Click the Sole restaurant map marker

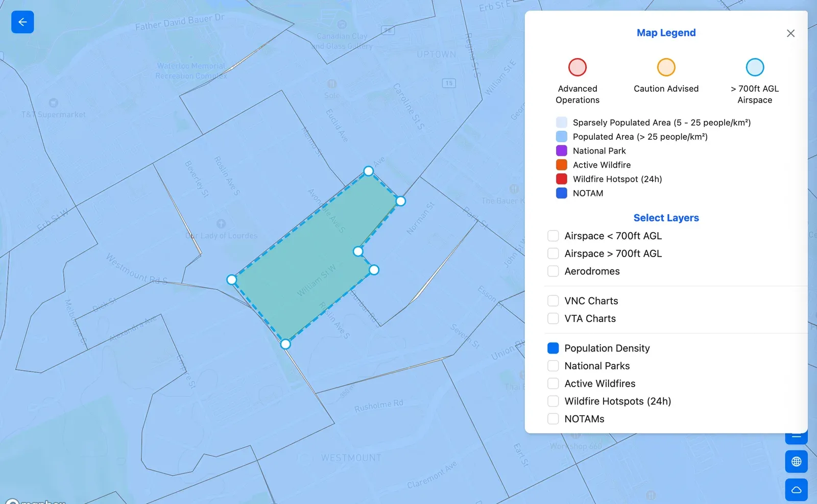(x=332, y=84)
